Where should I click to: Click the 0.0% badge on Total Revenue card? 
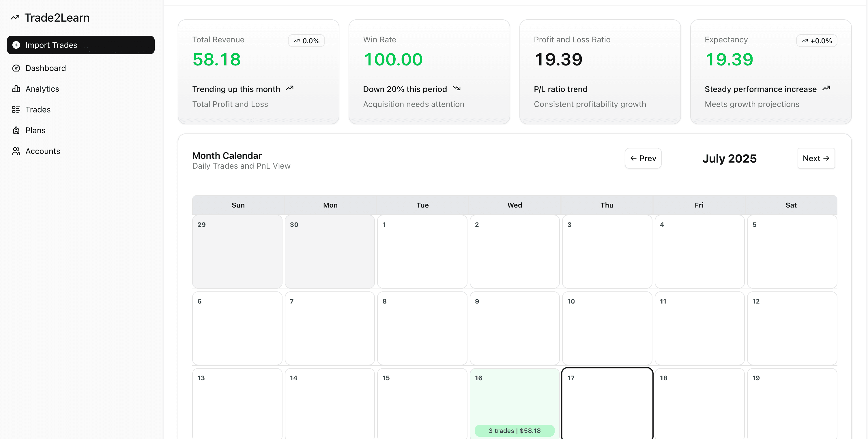tap(306, 40)
